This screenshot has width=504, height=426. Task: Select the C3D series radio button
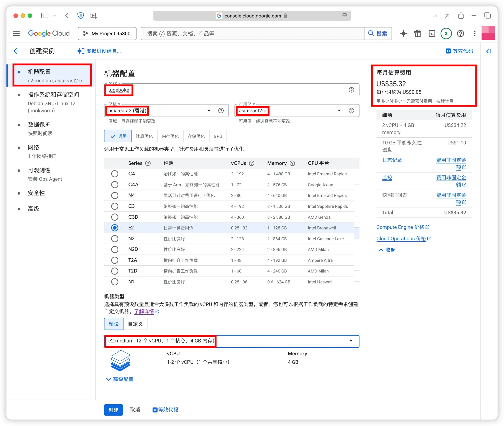[x=114, y=217]
